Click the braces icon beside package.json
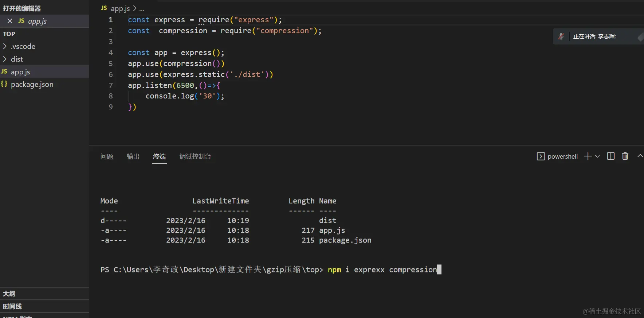Viewport: 644px width, 318px height. point(4,84)
